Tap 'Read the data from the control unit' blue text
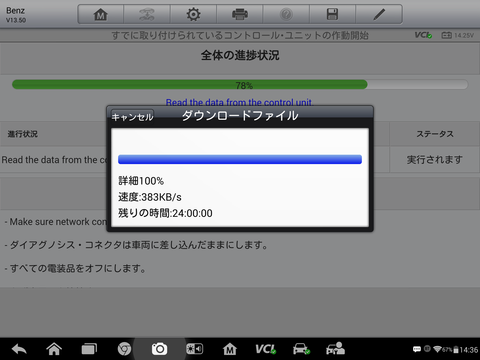The width and height of the screenshot is (480, 360). click(x=240, y=102)
